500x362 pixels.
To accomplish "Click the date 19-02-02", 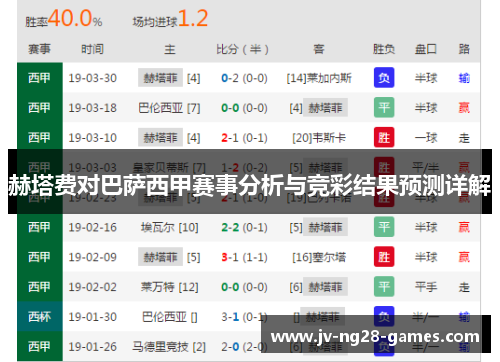I will (93, 287).
